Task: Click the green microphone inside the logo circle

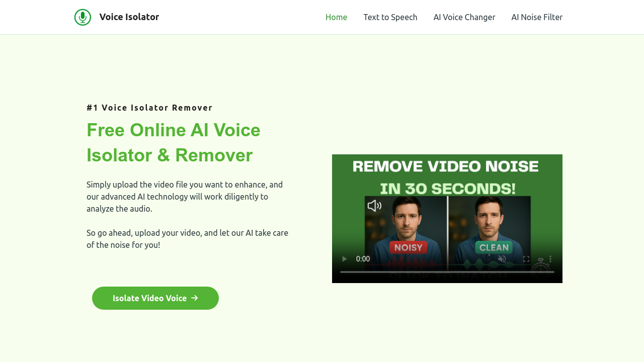Action: (83, 17)
